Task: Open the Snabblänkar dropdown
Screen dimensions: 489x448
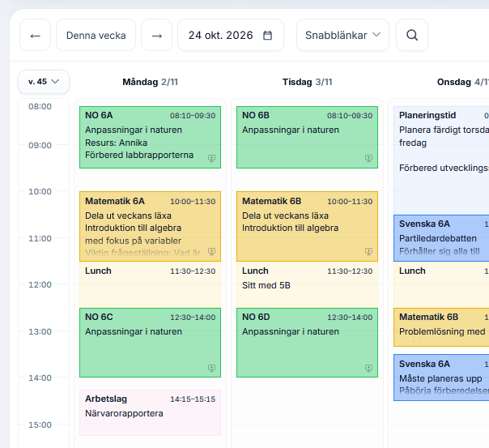Action: coord(342,35)
